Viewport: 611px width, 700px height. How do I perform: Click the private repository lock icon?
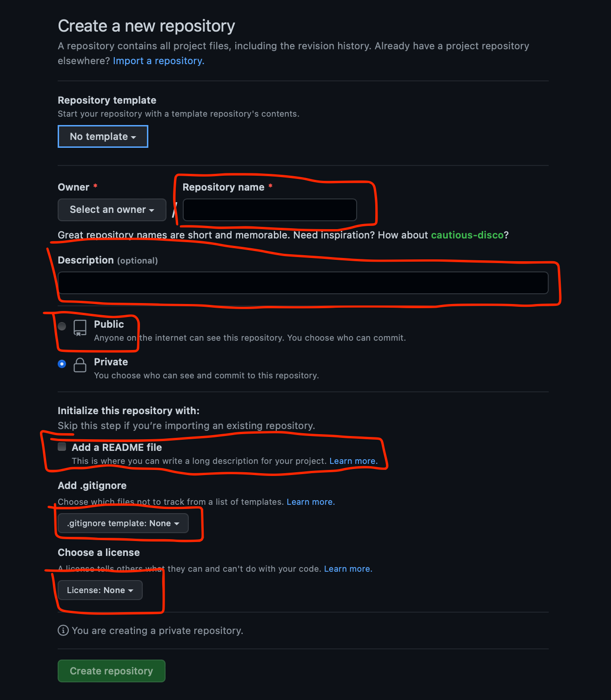point(80,365)
